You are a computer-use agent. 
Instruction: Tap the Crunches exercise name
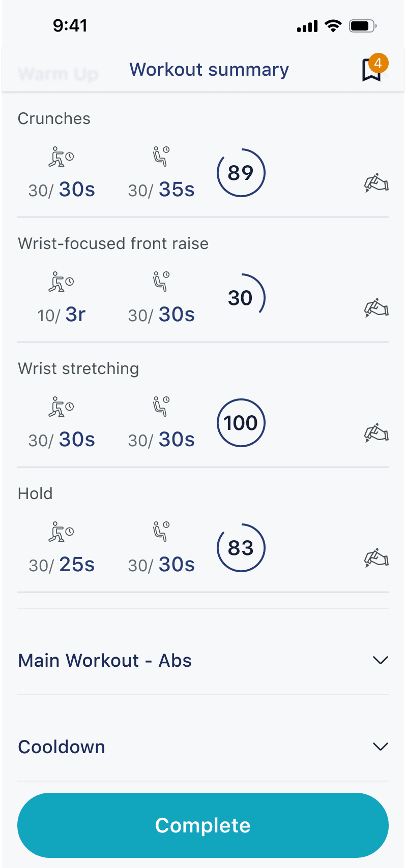point(54,118)
